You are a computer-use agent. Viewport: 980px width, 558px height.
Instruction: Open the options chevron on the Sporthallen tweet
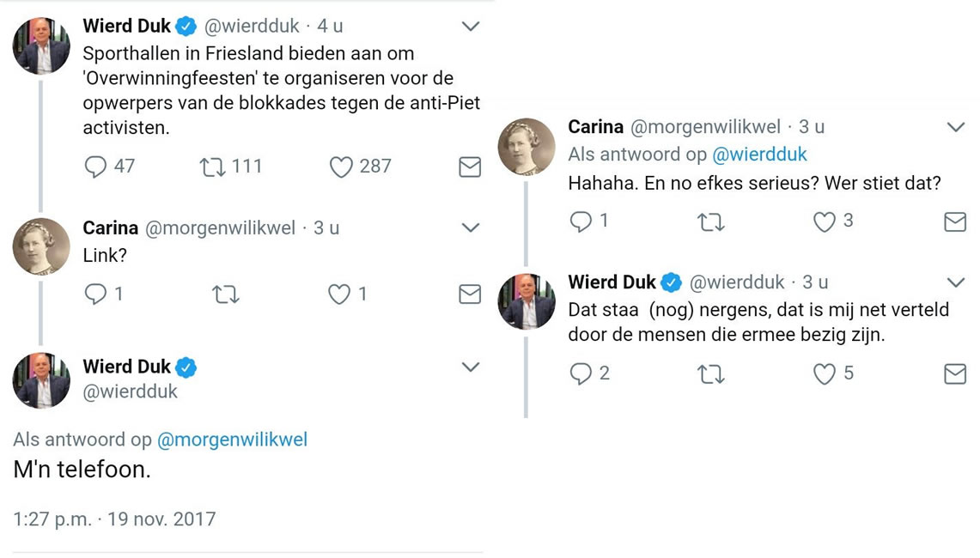tap(470, 27)
